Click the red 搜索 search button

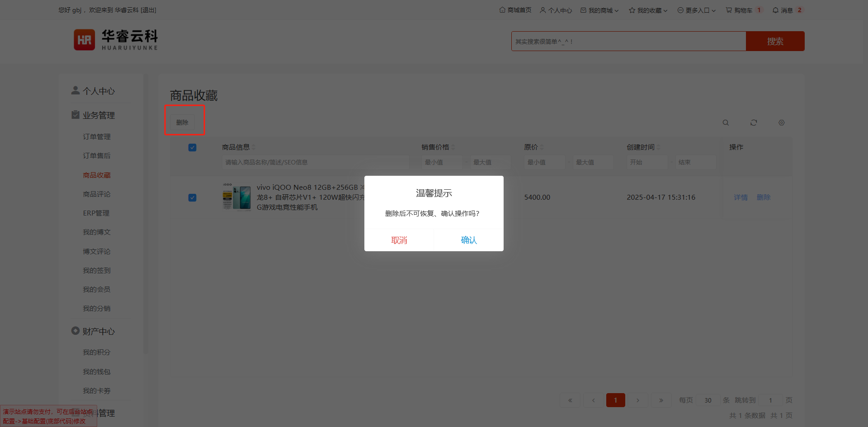click(775, 41)
